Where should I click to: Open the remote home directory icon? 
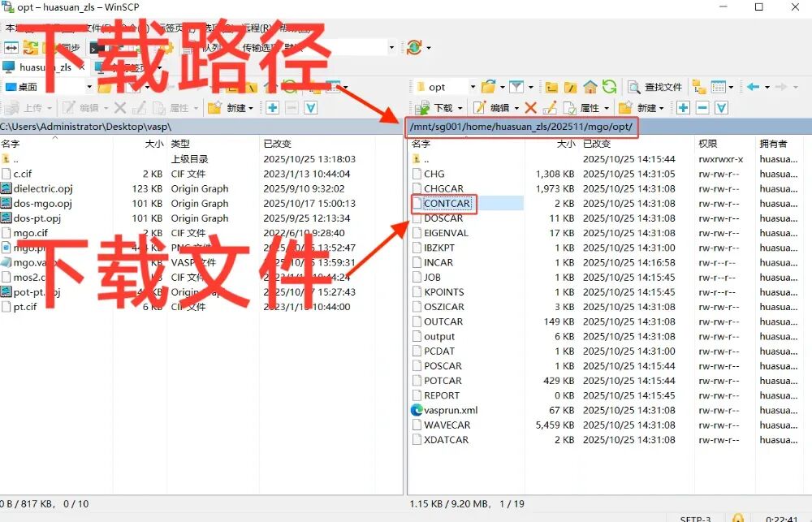tap(590, 85)
